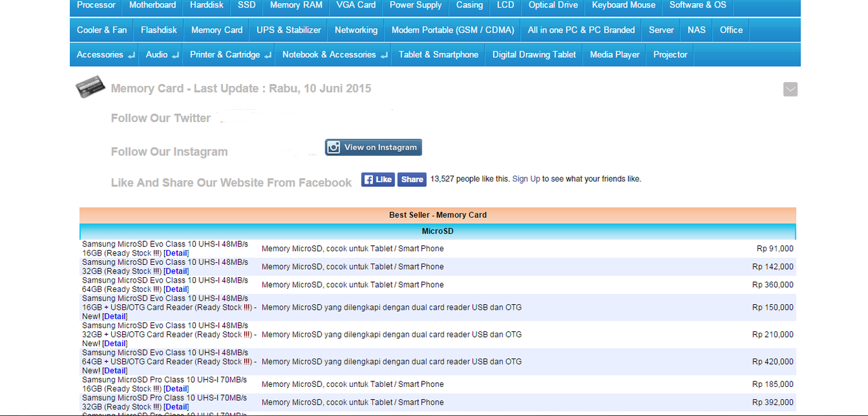
Task: Click the Facebook Like button
Action: pyautogui.click(x=378, y=180)
